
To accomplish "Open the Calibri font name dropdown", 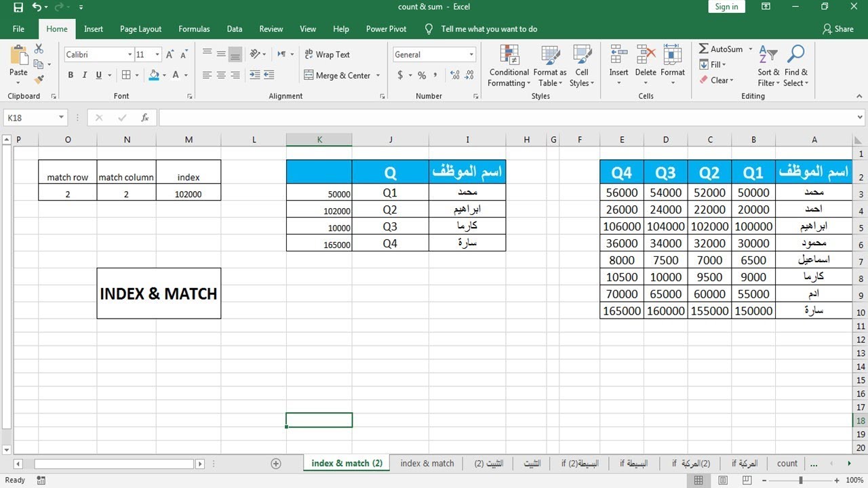I will [130, 55].
